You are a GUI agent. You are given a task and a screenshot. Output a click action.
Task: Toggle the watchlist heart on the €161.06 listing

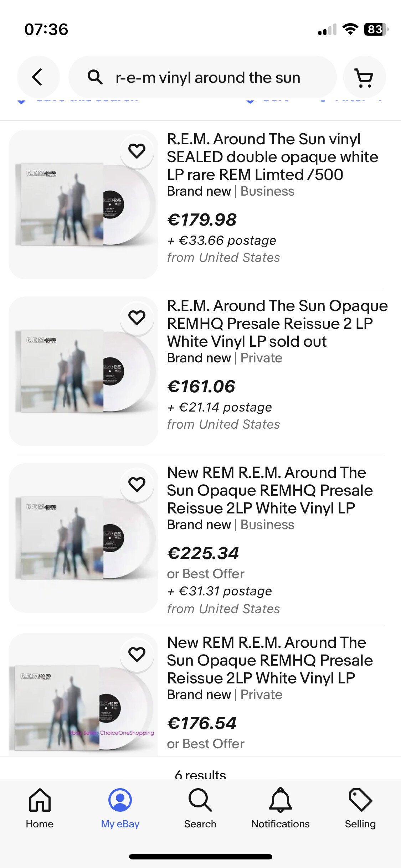tap(137, 318)
